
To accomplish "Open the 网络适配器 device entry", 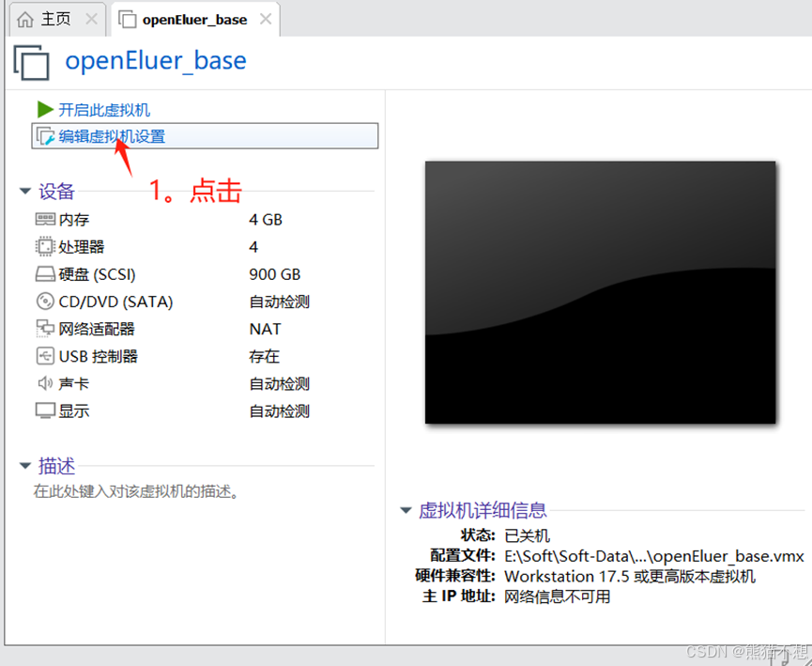I will [x=97, y=329].
